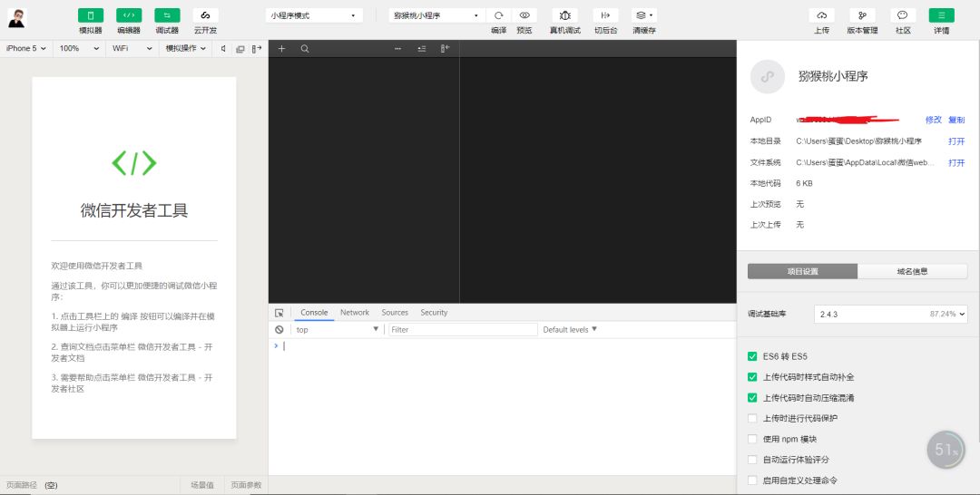Screen dimensions: 980x495
Task: Open 版本管理 version management
Action: pos(863,15)
